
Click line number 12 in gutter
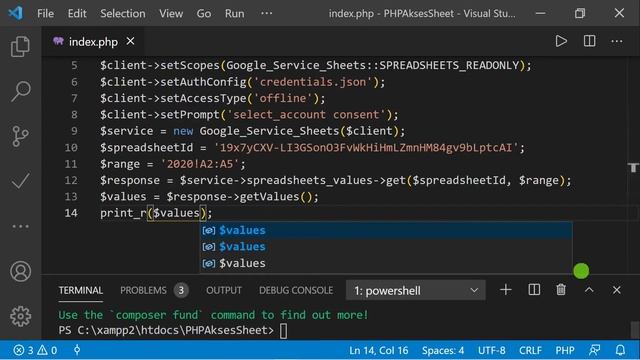(71, 180)
